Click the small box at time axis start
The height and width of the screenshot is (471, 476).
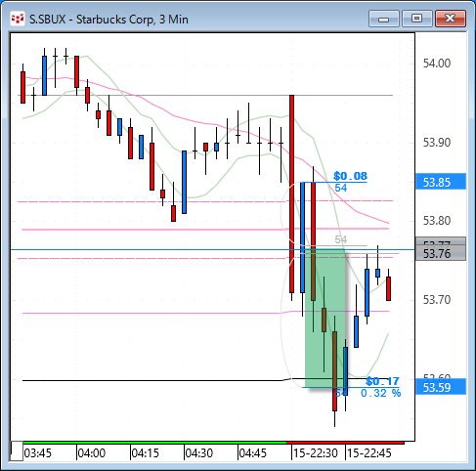17,450
